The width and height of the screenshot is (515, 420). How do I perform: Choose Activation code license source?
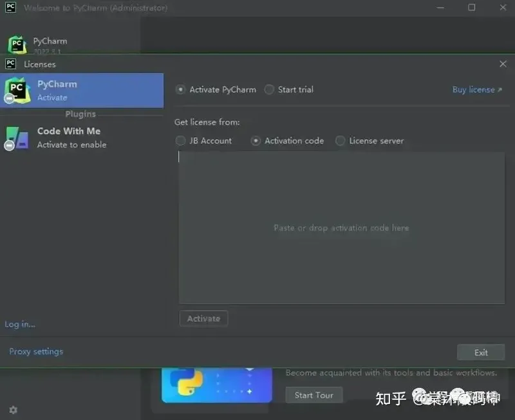tap(256, 141)
